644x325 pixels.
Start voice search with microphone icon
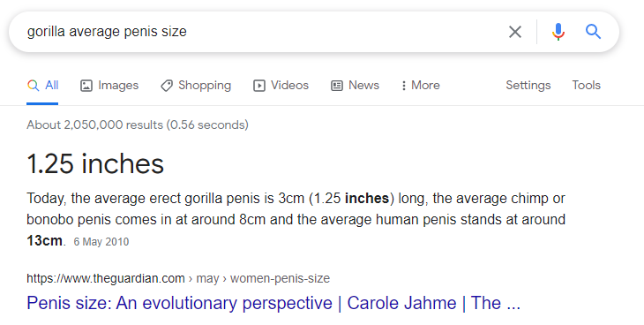[558, 32]
